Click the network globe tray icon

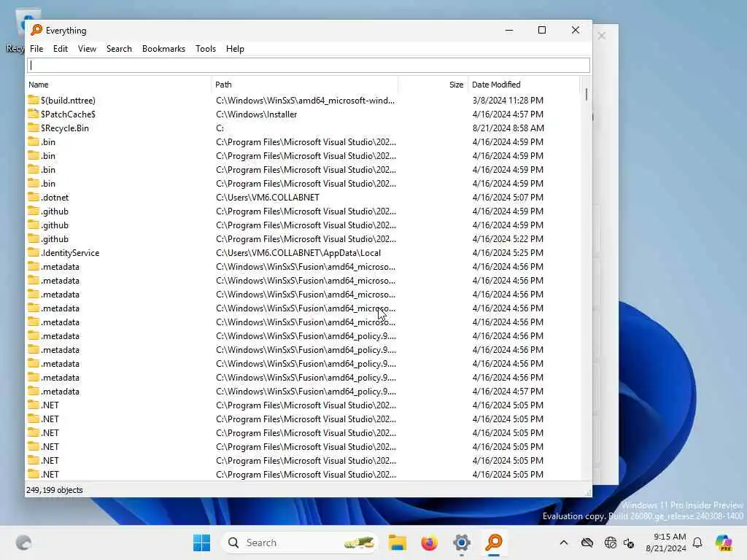pyautogui.click(x=610, y=542)
